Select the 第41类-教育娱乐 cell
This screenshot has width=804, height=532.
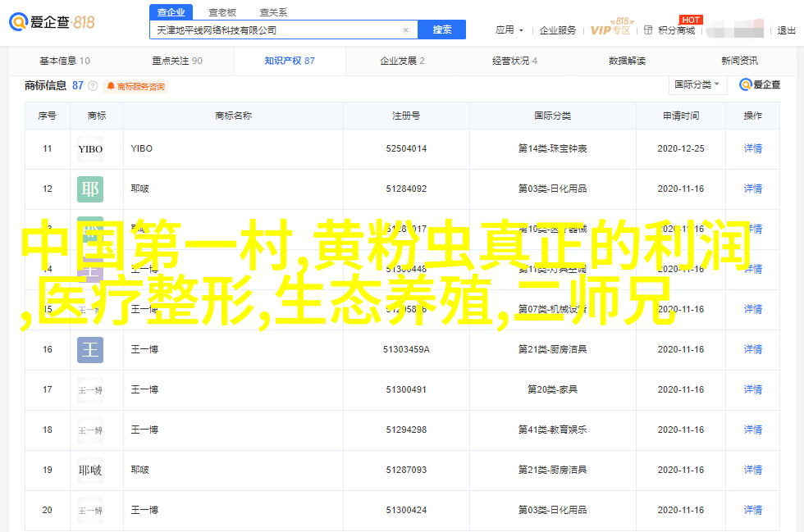coord(552,430)
